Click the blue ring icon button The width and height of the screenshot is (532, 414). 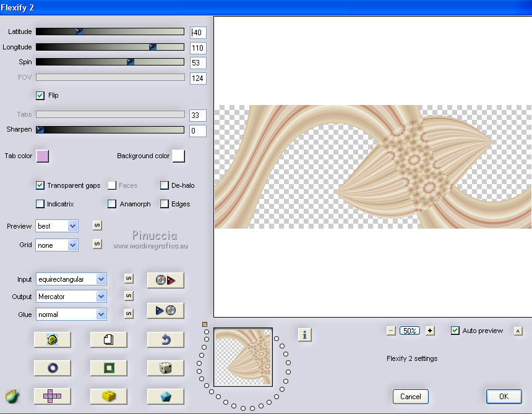(x=52, y=368)
